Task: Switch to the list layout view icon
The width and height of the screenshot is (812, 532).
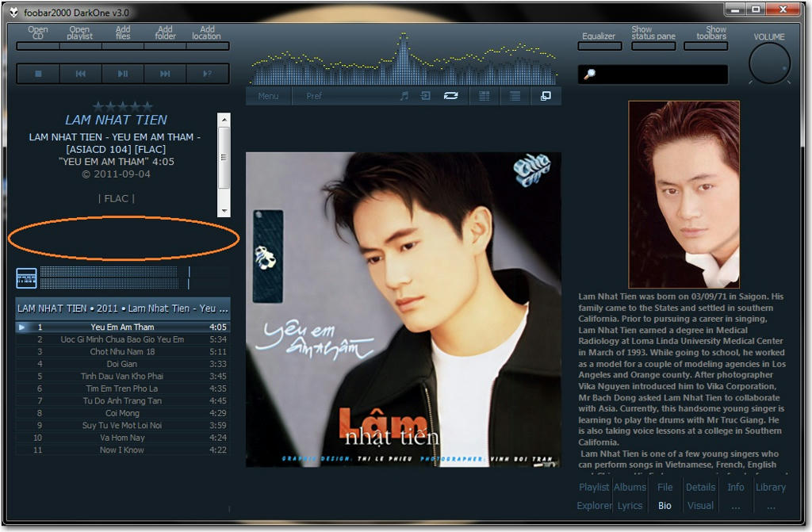Action: [x=515, y=96]
